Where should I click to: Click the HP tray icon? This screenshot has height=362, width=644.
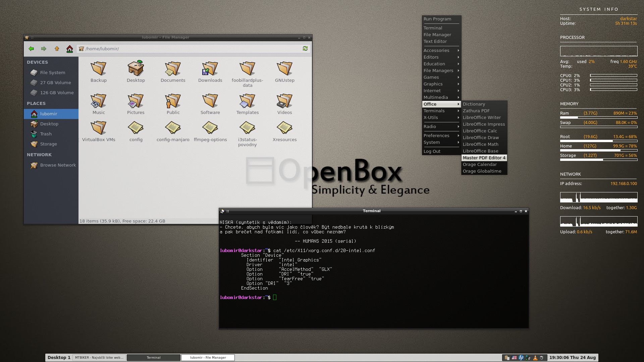521,358
